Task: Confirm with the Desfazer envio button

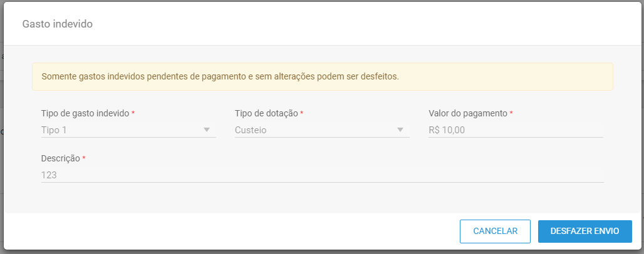Action: [x=585, y=231]
